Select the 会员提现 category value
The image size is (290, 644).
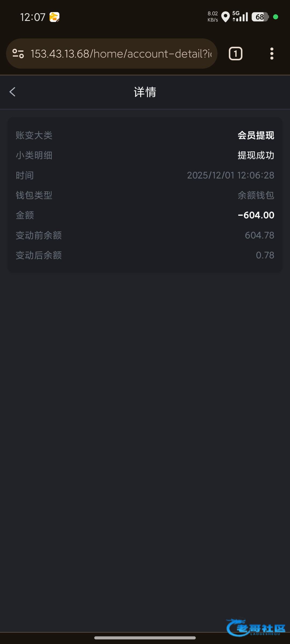coord(256,135)
